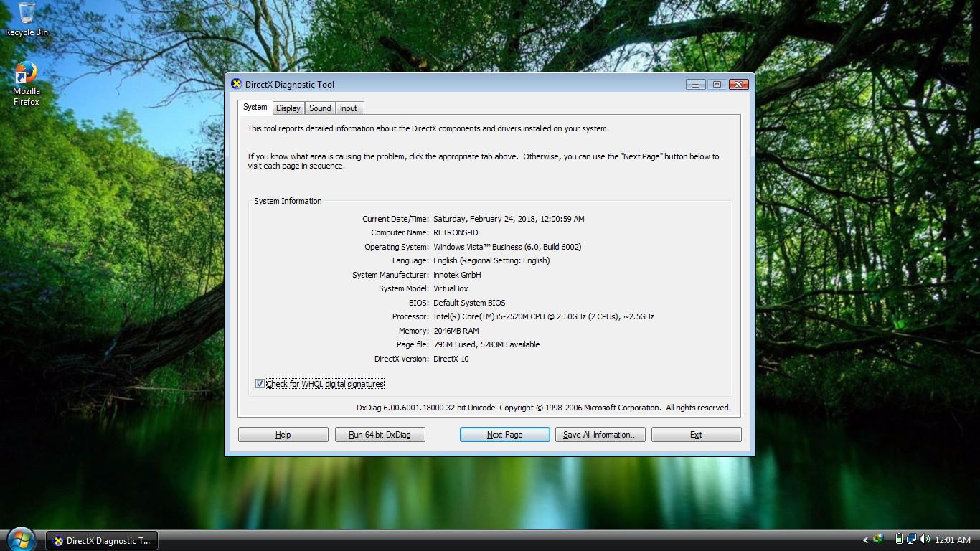The width and height of the screenshot is (980, 551).
Task: Click the Memory value 2046MB RAM
Action: pyautogui.click(x=456, y=331)
